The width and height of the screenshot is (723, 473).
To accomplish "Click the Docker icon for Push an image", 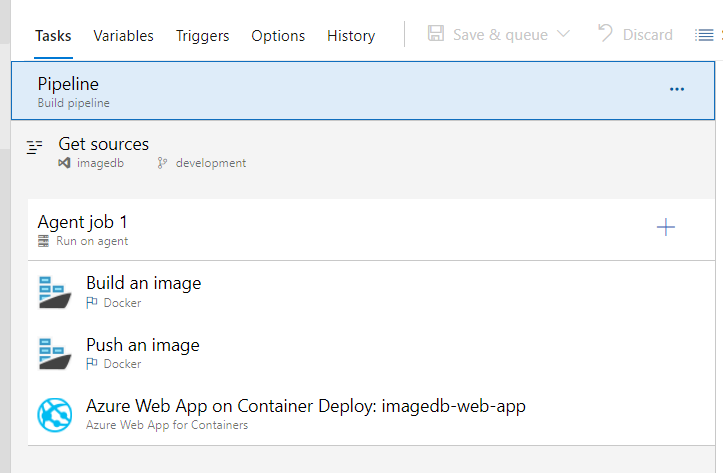I will click(x=54, y=354).
